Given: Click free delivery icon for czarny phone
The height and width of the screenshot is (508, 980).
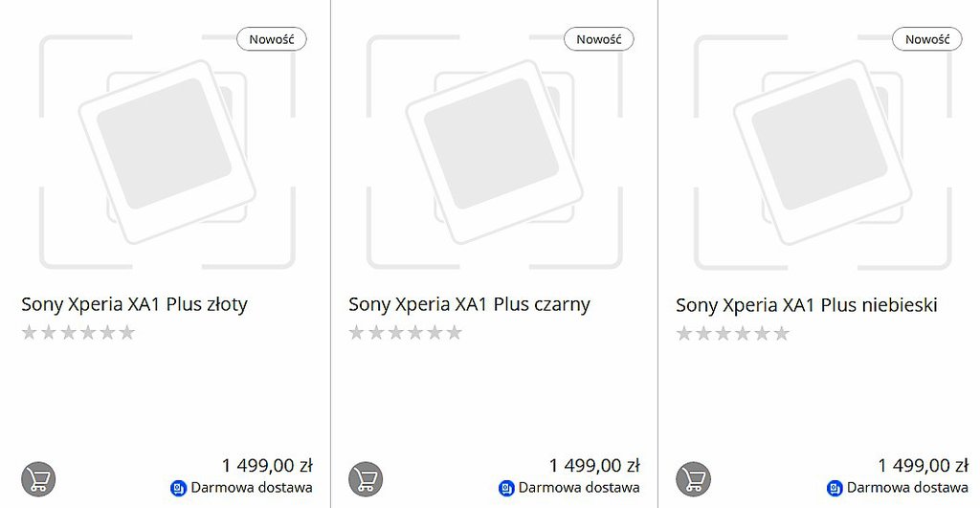Looking at the screenshot, I should click(506, 488).
